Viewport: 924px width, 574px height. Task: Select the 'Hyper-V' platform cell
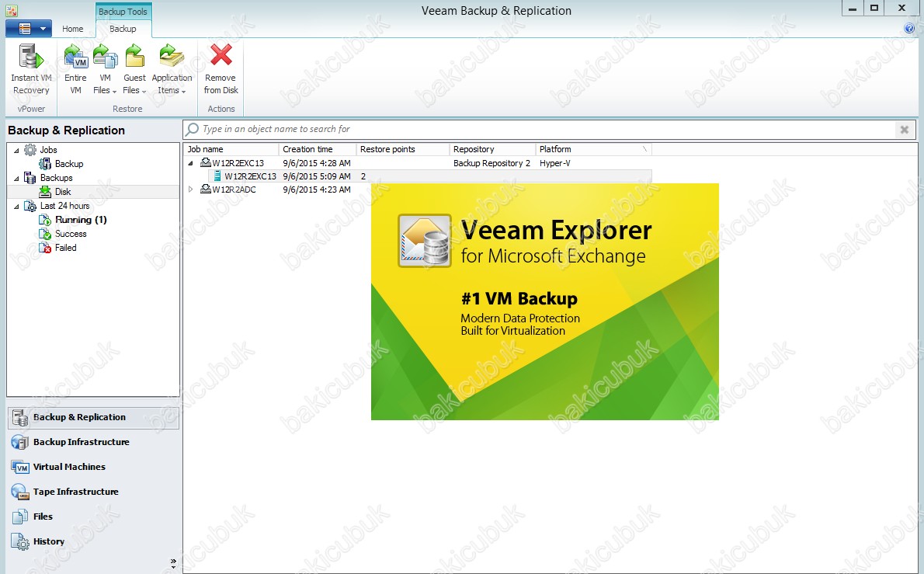pos(554,163)
